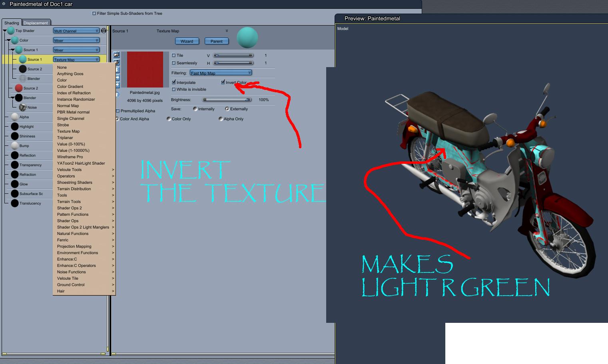Click the gray Blender sphere above red Source 2
The width and height of the screenshot is (608, 364).
click(x=23, y=79)
